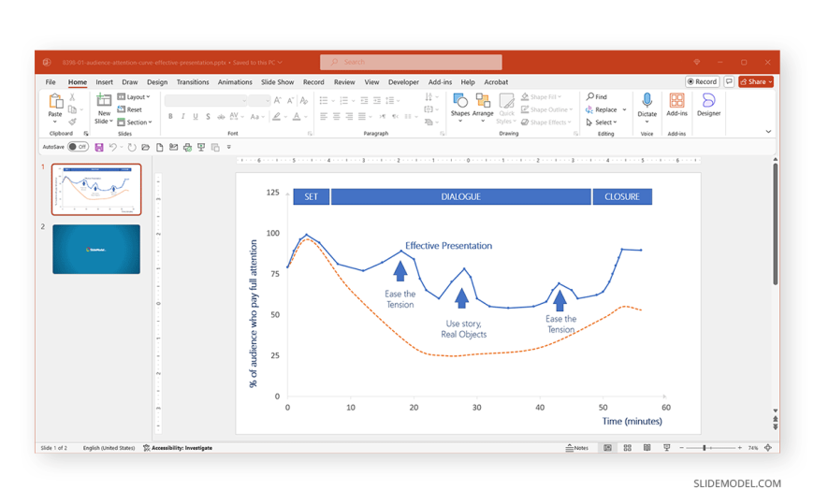
Task: Click the Quick Print icon
Action: point(187,148)
